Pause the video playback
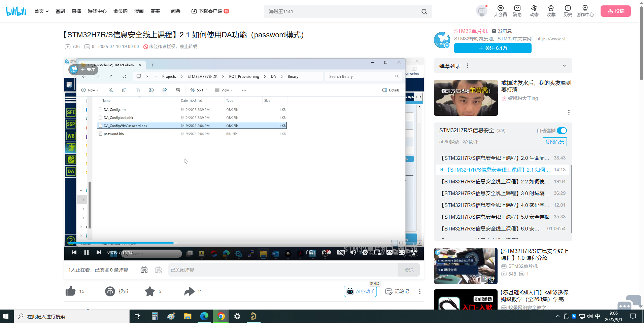The width and height of the screenshot is (644, 323). pyautogui.click(x=87, y=252)
